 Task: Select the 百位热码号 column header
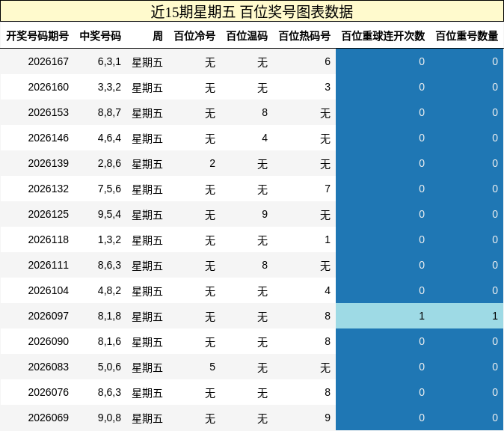point(304,36)
